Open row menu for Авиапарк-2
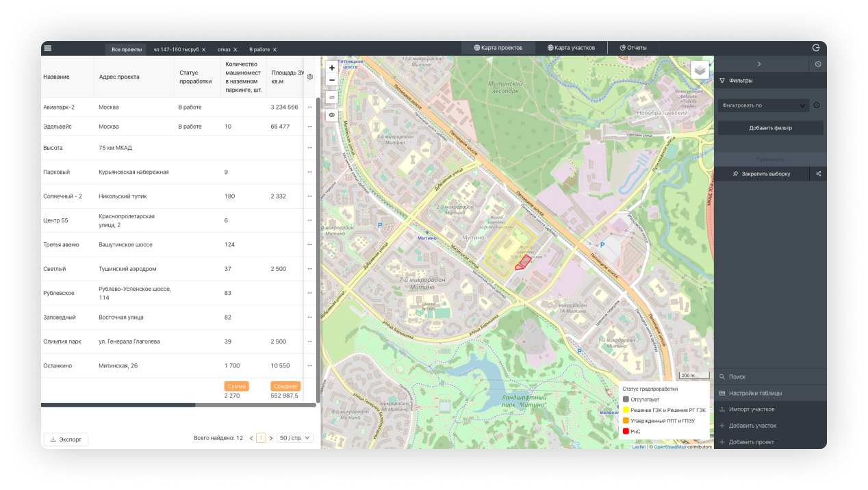 [x=310, y=107]
